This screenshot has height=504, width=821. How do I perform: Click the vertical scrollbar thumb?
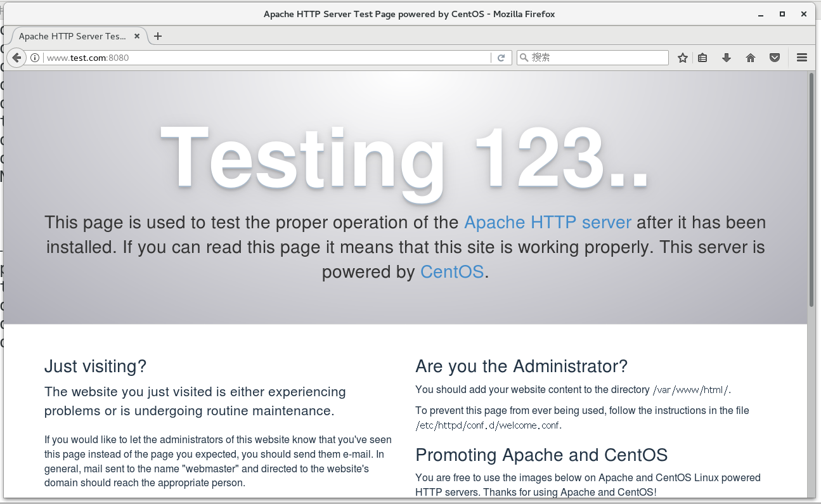pyautogui.click(x=811, y=190)
